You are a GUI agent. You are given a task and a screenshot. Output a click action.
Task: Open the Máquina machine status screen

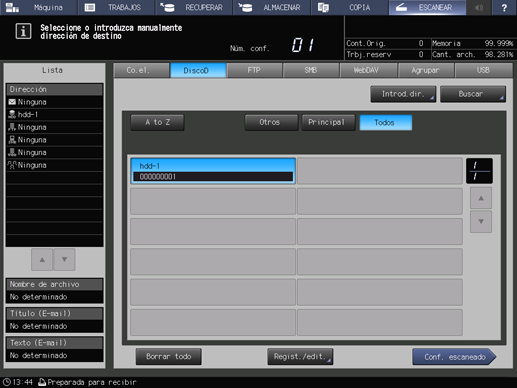[x=39, y=8]
